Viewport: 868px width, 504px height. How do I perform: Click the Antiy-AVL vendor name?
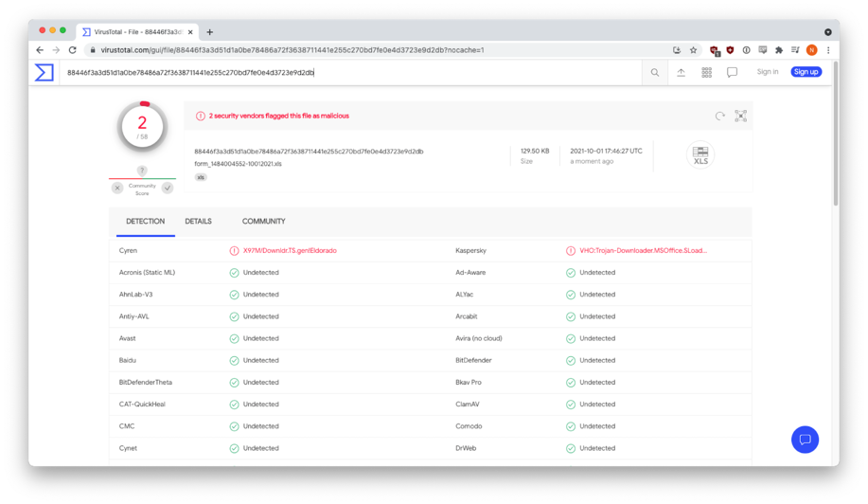(134, 316)
